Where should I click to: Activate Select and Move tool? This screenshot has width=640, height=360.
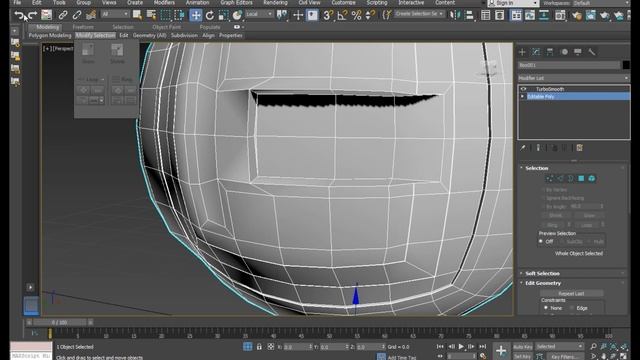click(x=196, y=16)
